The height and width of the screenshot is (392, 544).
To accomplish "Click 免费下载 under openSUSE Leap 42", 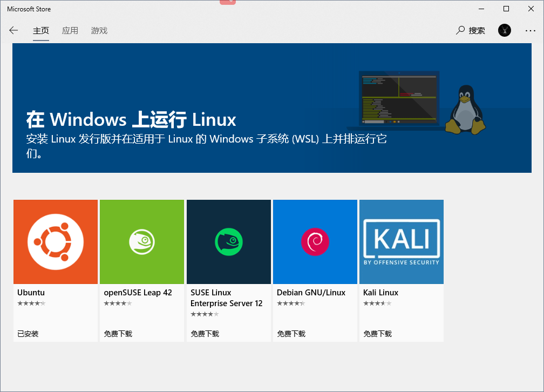I will click(x=118, y=334).
